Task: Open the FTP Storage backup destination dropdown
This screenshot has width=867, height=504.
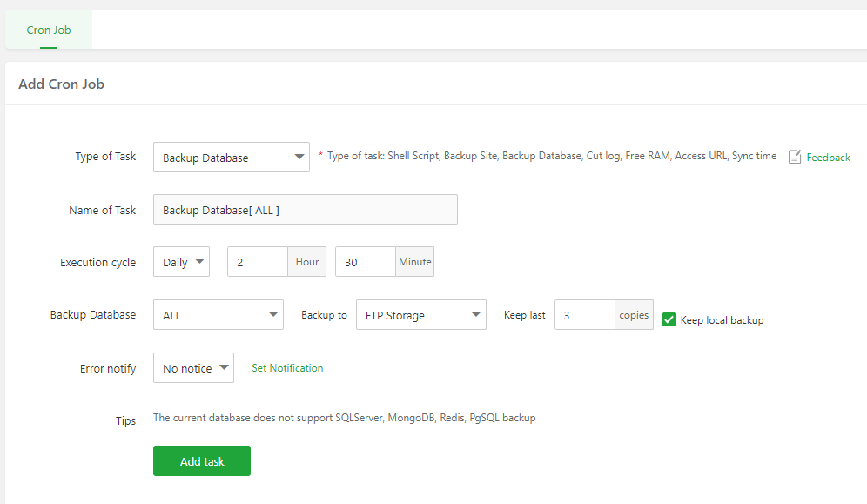Action: [x=421, y=315]
